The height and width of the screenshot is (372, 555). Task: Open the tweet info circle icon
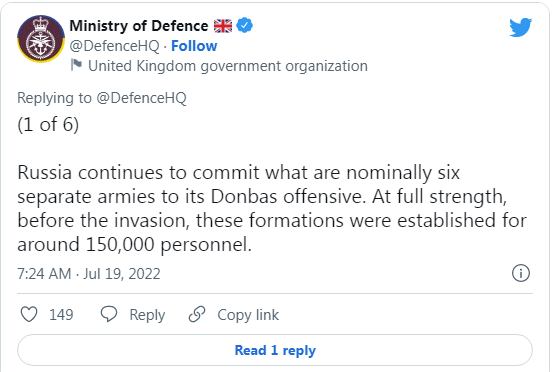tap(521, 273)
